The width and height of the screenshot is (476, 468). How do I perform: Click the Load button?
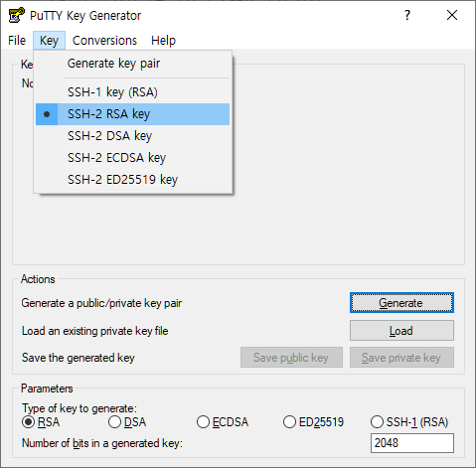click(x=401, y=331)
